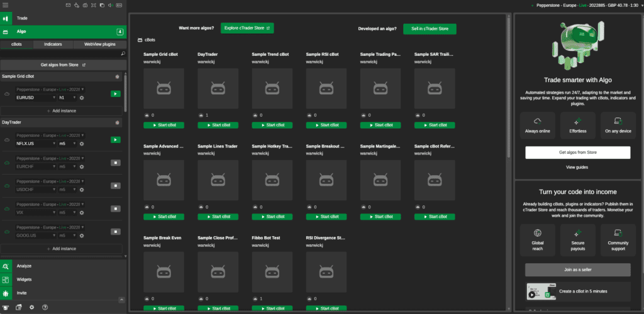Viewport: 644px width, 314px height.
Task: Open Sample Lines Trader thumbnail
Action: (218, 180)
